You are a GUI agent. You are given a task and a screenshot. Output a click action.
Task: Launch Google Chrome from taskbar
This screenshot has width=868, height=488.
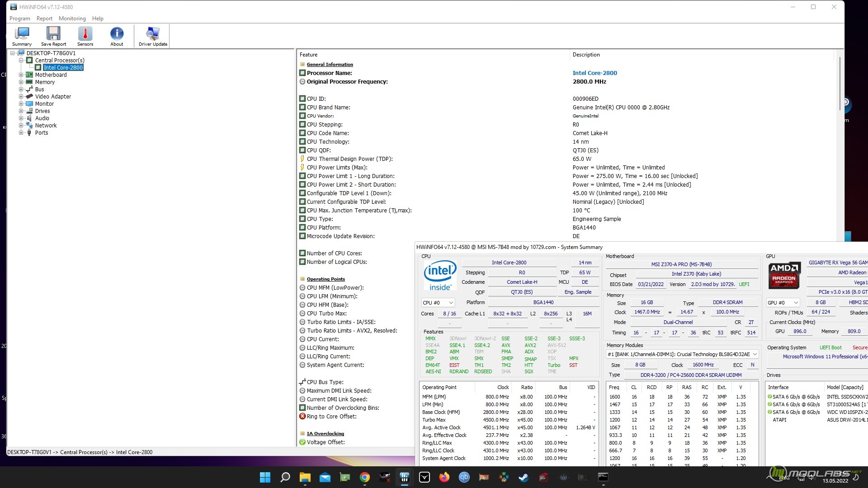click(x=364, y=477)
